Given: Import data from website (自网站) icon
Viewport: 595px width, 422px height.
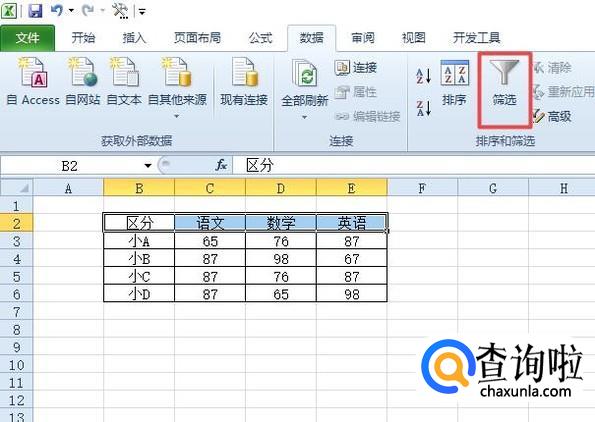Looking at the screenshot, I should pyautogui.click(x=83, y=72).
